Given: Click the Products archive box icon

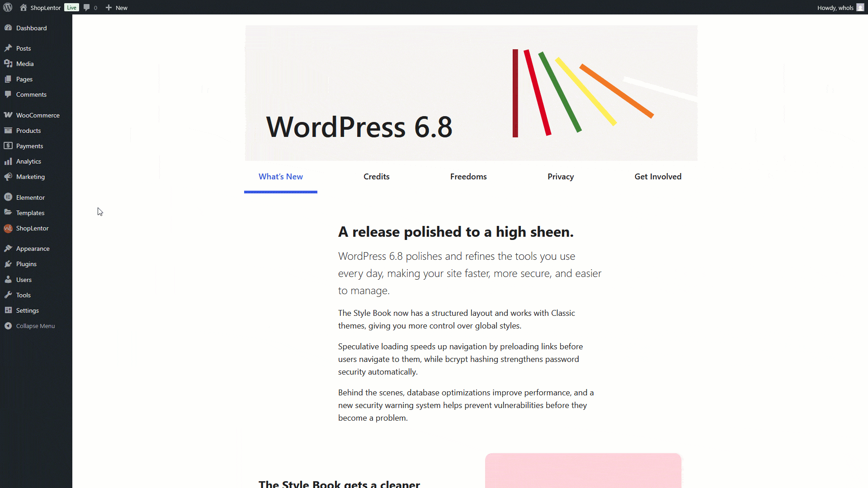Looking at the screenshot, I should pyautogui.click(x=8, y=130).
